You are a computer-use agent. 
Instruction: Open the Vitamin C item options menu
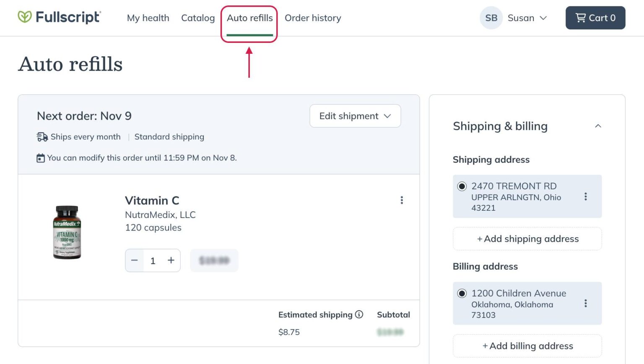click(402, 200)
